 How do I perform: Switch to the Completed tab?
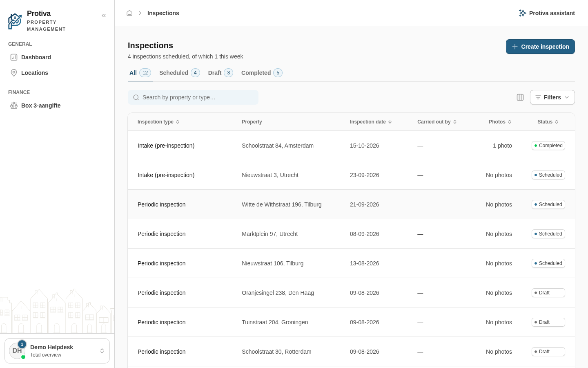[x=262, y=73]
